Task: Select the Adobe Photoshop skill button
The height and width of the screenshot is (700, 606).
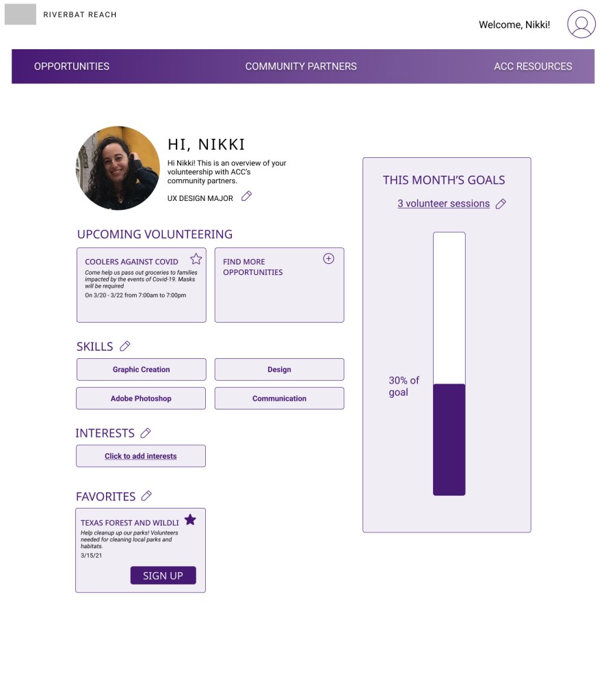Action: (x=141, y=399)
